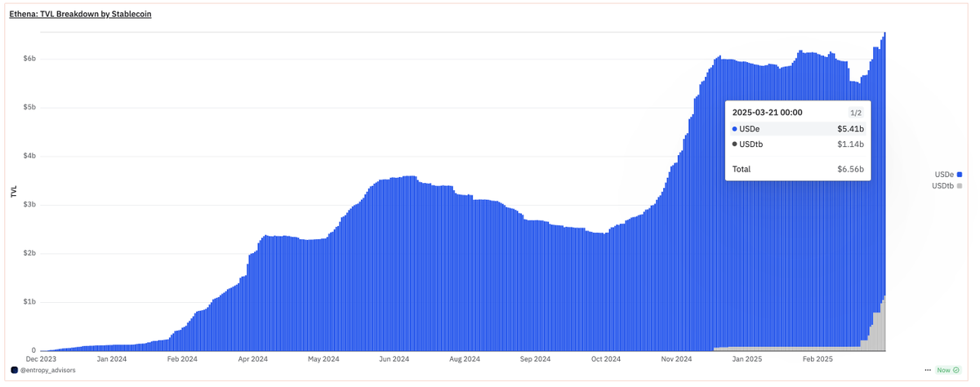The width and height of the screenshot is (980, 387).
Task: Click the $5b y-axis label
Action: coord(28,108)
